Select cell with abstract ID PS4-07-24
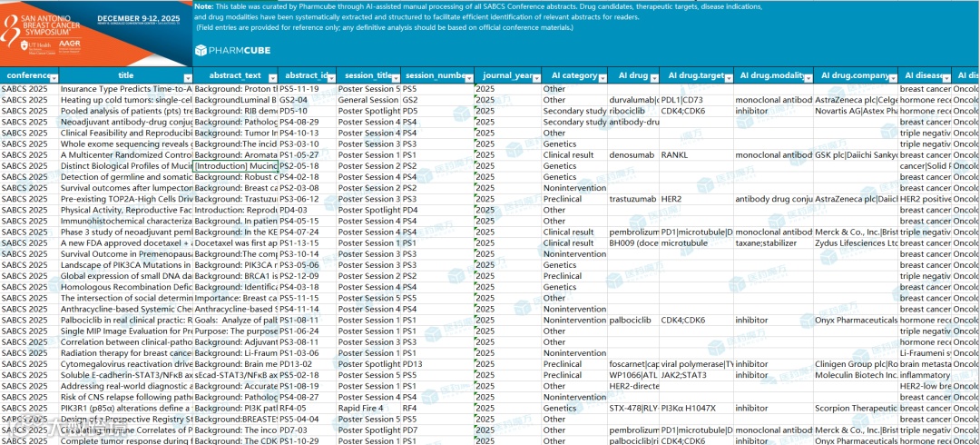The image size is (980, 445). pos(308,232)
